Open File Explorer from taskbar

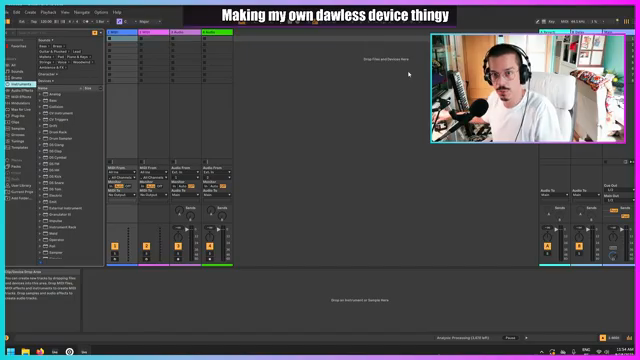pos(25,351)
